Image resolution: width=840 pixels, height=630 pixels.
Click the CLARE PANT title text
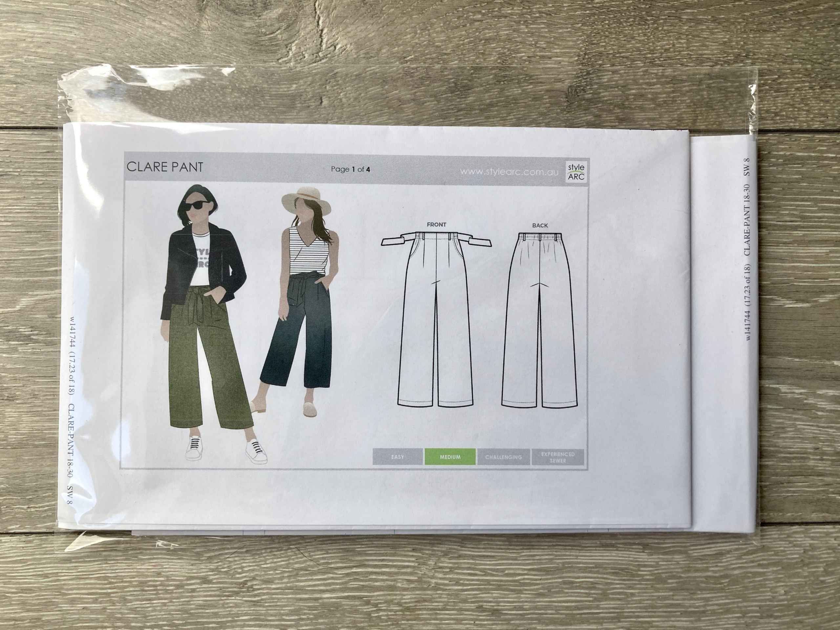[x=165, y=167]
